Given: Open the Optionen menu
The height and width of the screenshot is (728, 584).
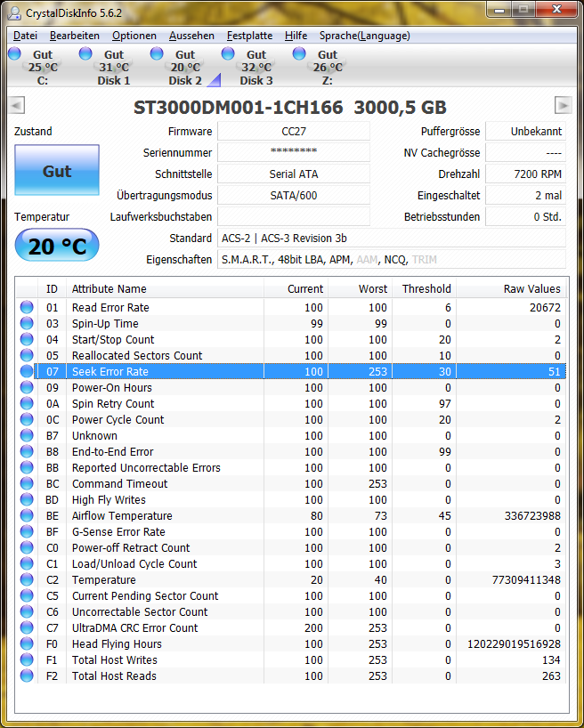Looking at the screenshot, I should click(134, 36).
